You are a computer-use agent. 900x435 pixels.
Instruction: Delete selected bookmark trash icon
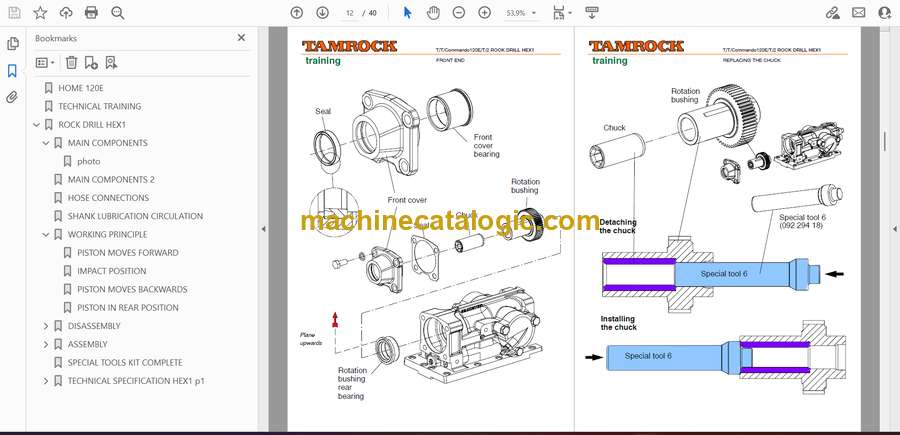click(71, 63)
